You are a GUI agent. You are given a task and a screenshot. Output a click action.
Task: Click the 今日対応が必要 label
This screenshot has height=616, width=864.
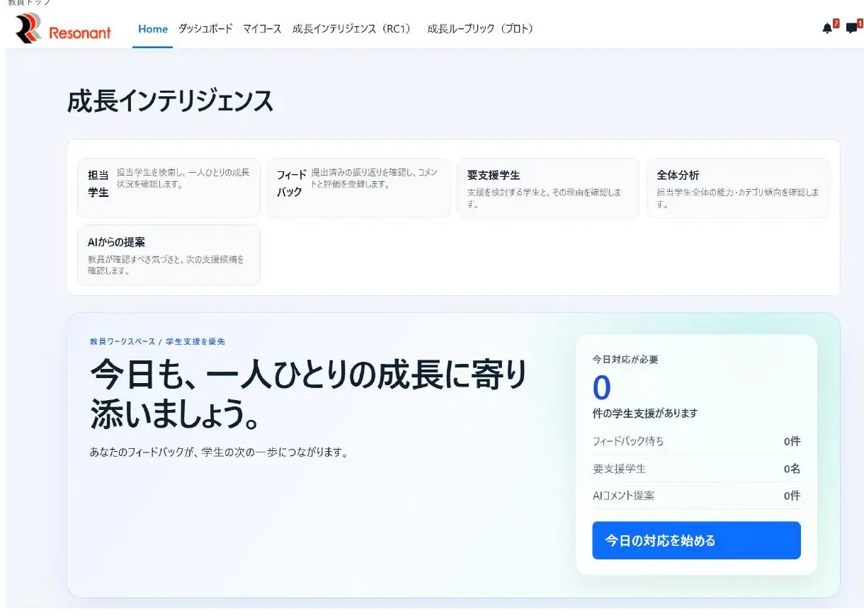pyautogui.click(x=625, y=360)
